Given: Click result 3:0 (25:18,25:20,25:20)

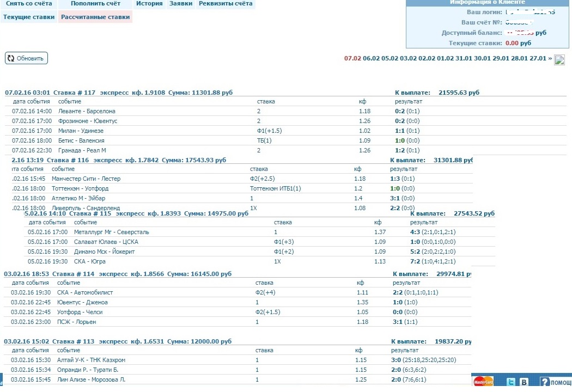Looking at the screenshot, I should 423,360.
